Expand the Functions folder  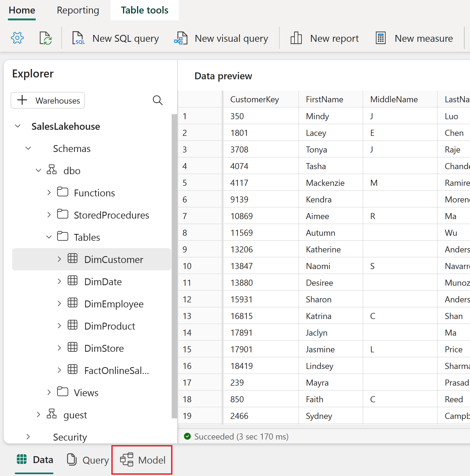pos(49,193)
